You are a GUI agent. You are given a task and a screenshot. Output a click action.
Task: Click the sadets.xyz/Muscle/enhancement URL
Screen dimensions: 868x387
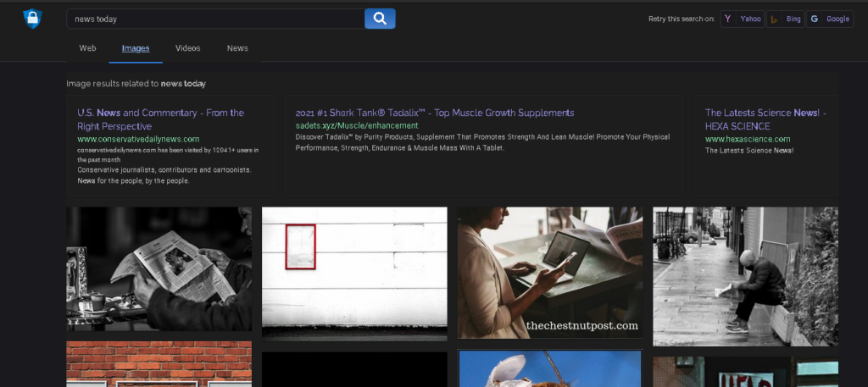(357, 125)
